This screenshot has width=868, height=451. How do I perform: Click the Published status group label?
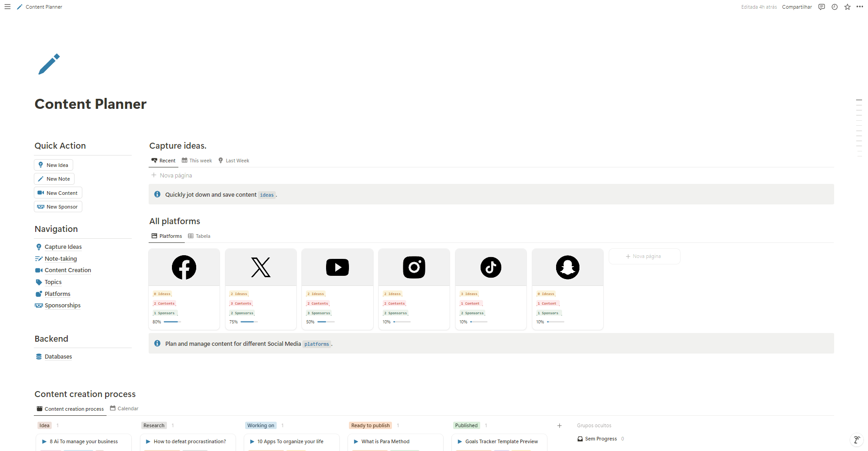tap(466, 425)
